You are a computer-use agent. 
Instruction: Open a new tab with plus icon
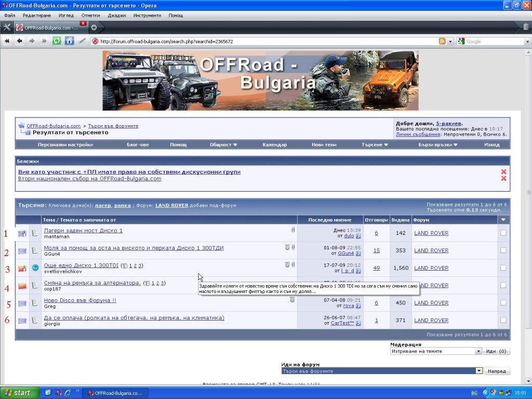[94, 28]
